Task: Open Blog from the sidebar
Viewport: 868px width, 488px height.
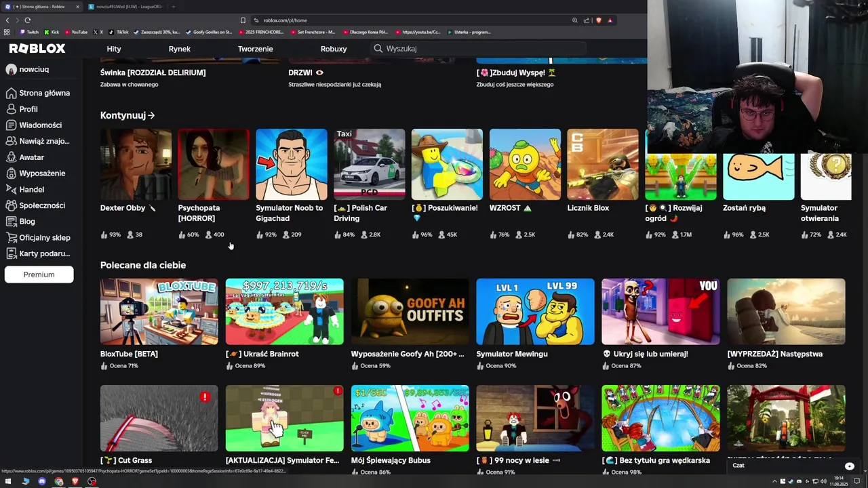Action: [20, 222]
